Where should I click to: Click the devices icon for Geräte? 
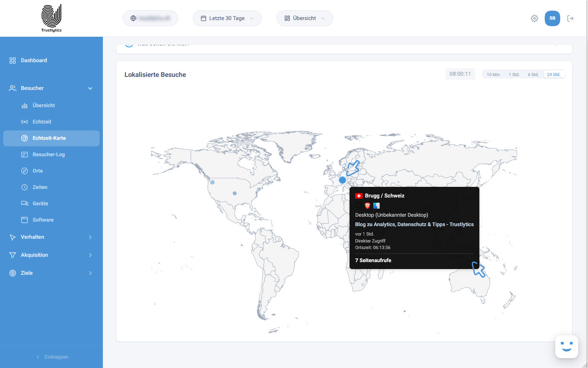(24, 204)
